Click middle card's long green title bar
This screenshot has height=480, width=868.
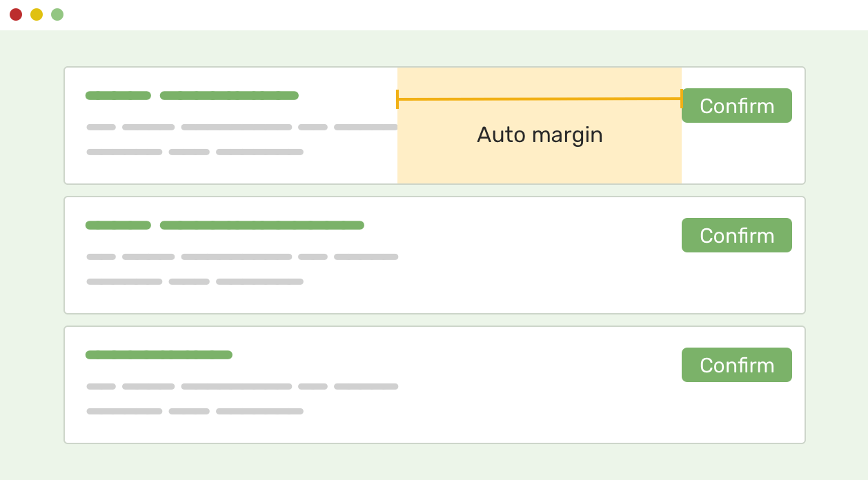[x=262, y=226]
